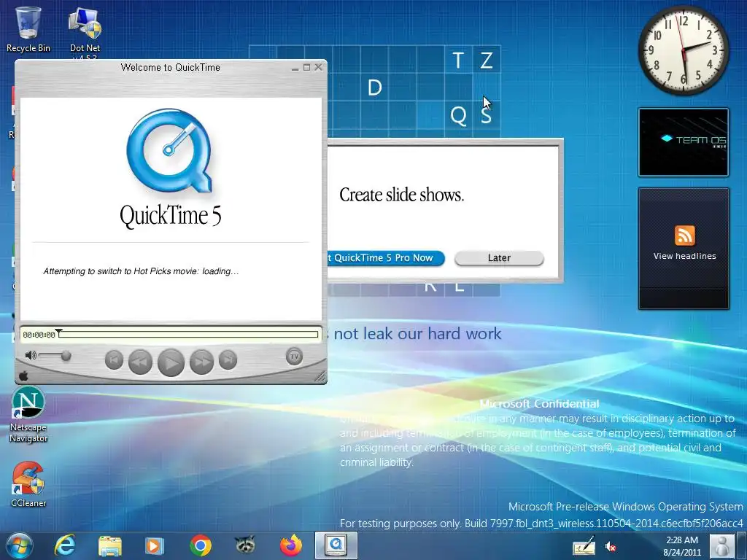
Task: Open Windows Media Player from the taskbar
Action: tap(154, 545)
